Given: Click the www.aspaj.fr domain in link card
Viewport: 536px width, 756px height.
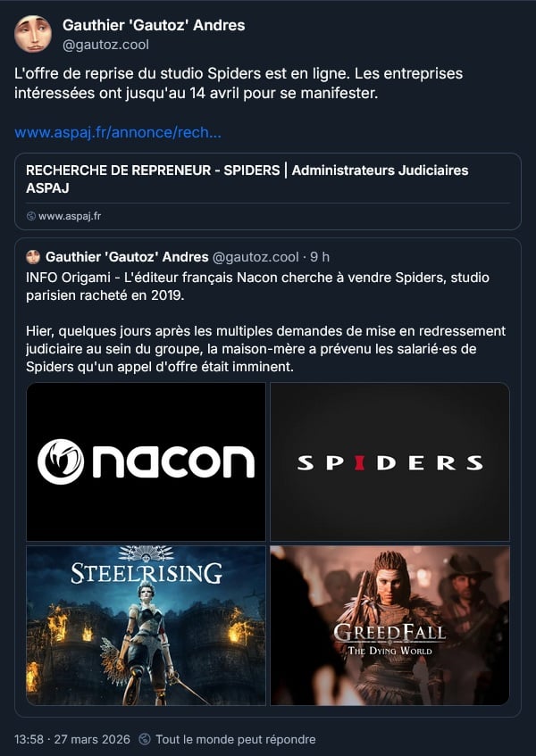Looking at the screenshot, I should tap(70, 217).
